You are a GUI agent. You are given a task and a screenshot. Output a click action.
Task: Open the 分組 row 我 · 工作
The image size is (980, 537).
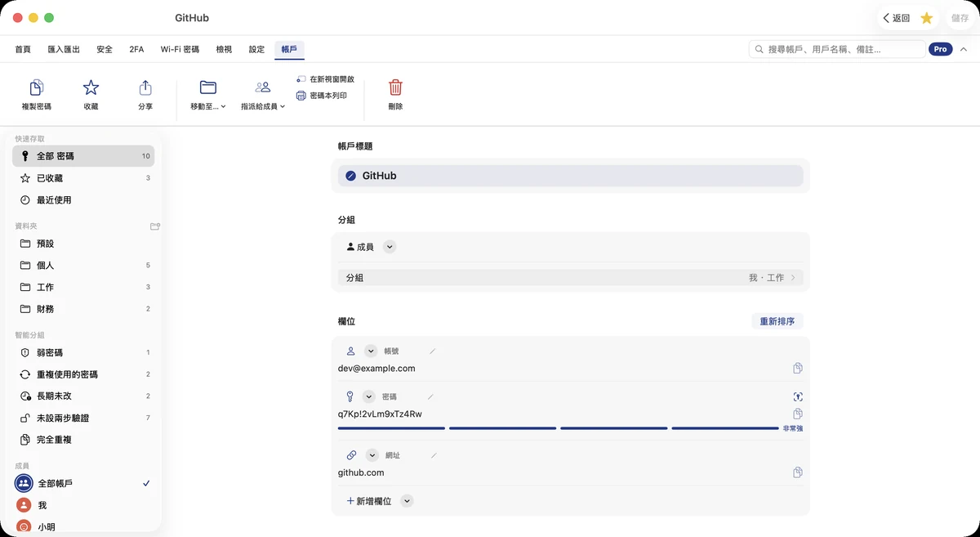(x=570, y=278)
